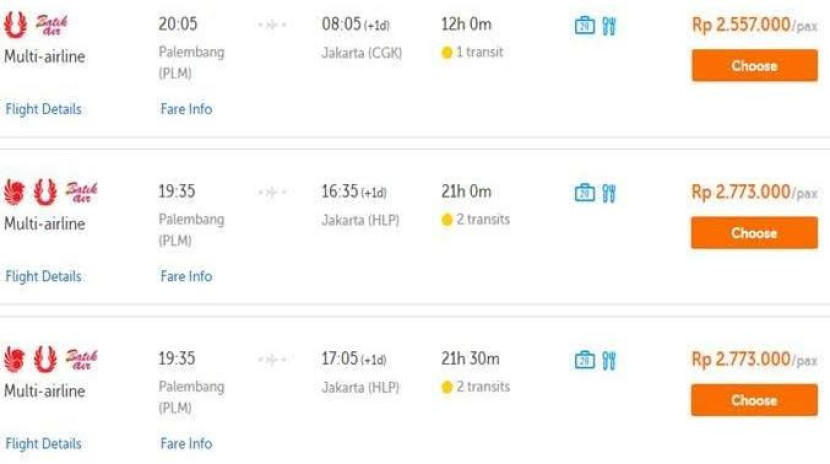Viewport: 830px width, 464px height.
Task: Click baggage icon on the 20:05 flight
Action: 585,26
